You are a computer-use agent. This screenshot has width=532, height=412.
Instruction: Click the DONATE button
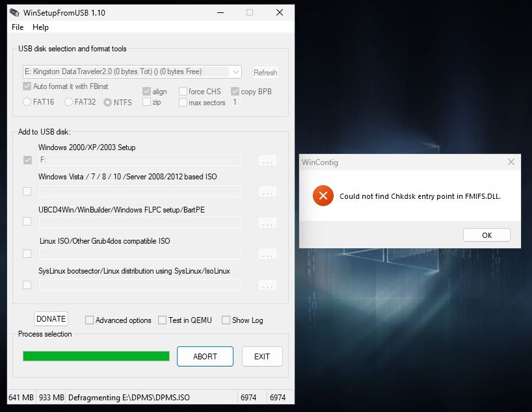click(51, 319)
